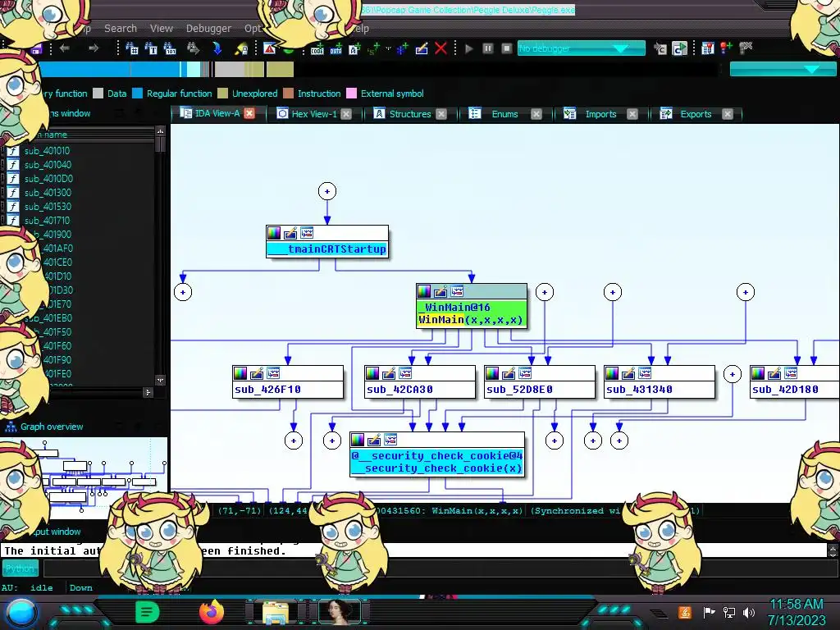This screenshot has width=840, height=630.
Task: Click the highlighter lock icon in toolbar
Action: click(242, 48)
